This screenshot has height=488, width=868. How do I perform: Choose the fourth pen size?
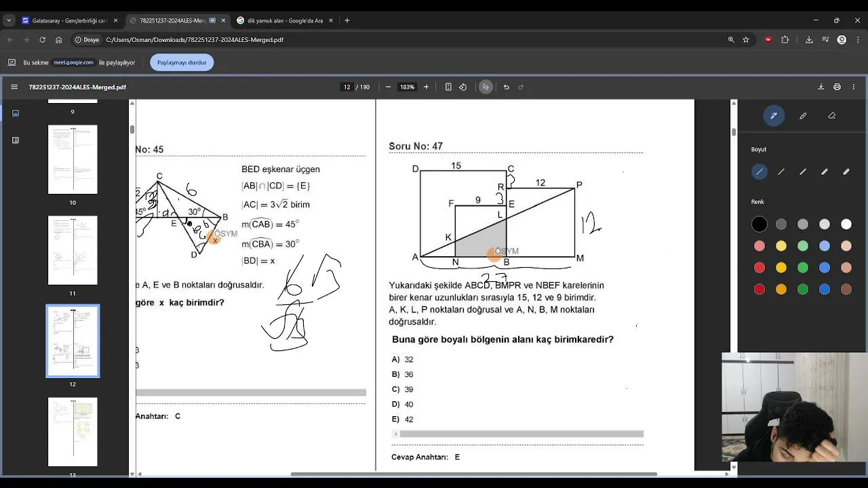click(x=825, y=172)
